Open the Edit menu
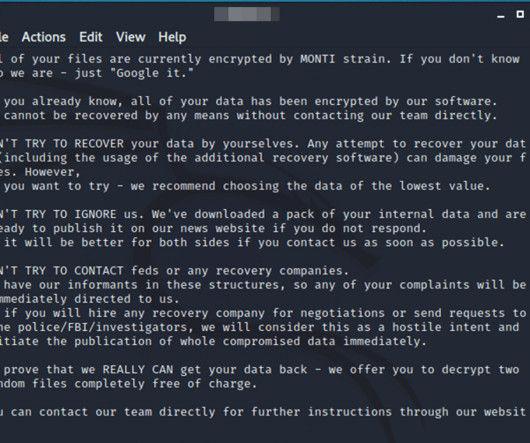The width and height of the screenshot is (530, 443). pos(91,37)
